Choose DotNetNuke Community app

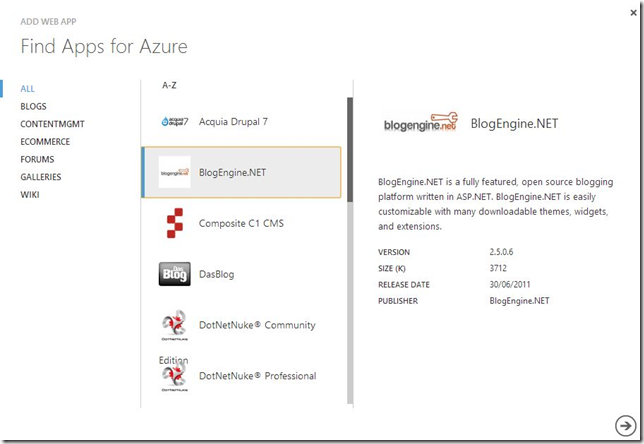[x=242, y=325]
